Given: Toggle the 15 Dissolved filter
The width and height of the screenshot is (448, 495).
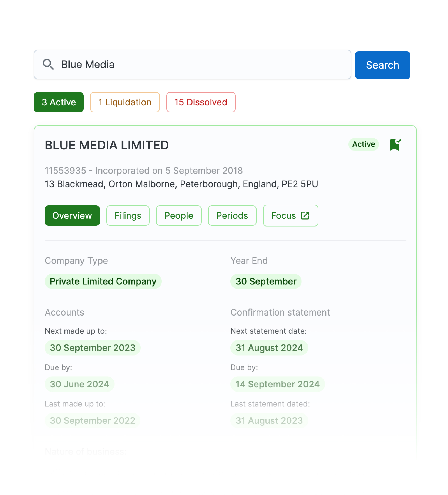Looking at the screenshot, I should coord(201,102).
